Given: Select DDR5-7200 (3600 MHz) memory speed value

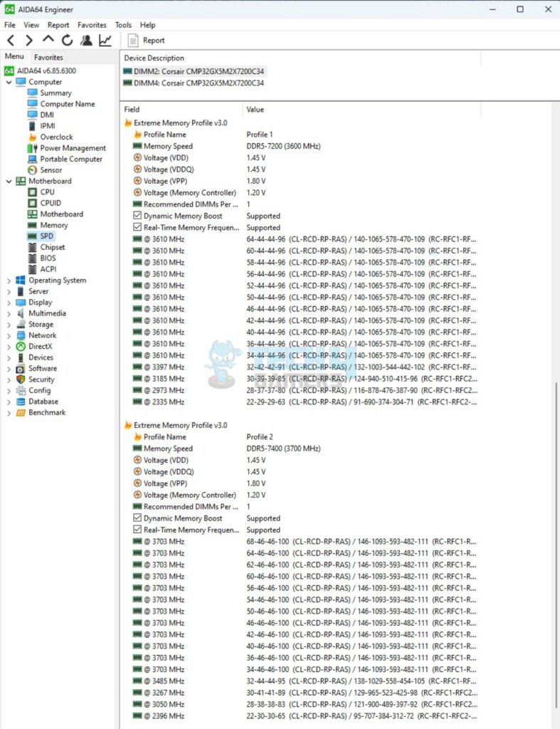Looking at the screenshot, I should coord(283,147).
